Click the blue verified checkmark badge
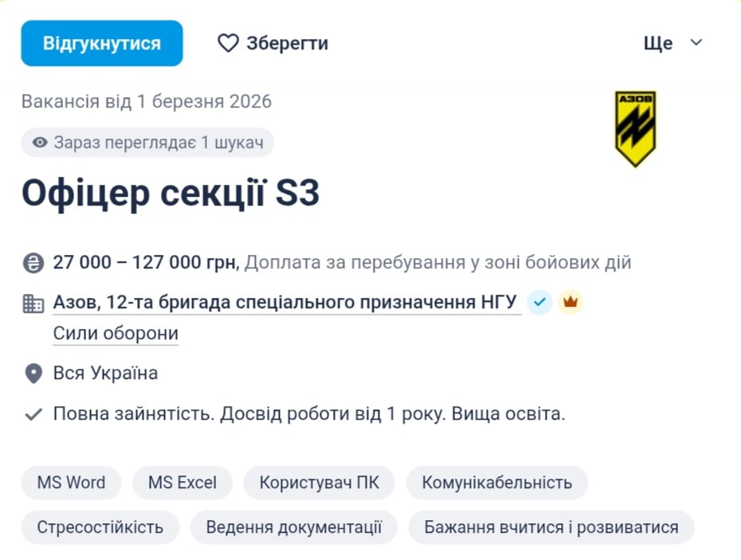The height and width of the screenshot is (560, 741). pos(539,303)
